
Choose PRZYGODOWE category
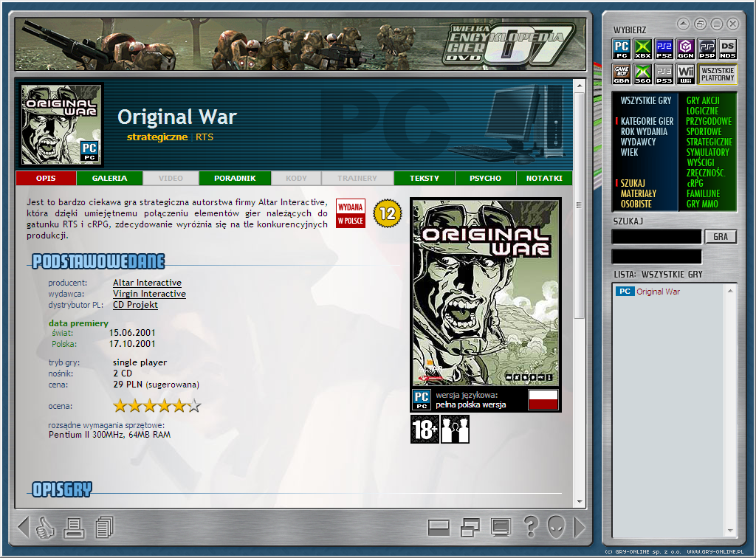pyautogui.click(x=709, y=122)
